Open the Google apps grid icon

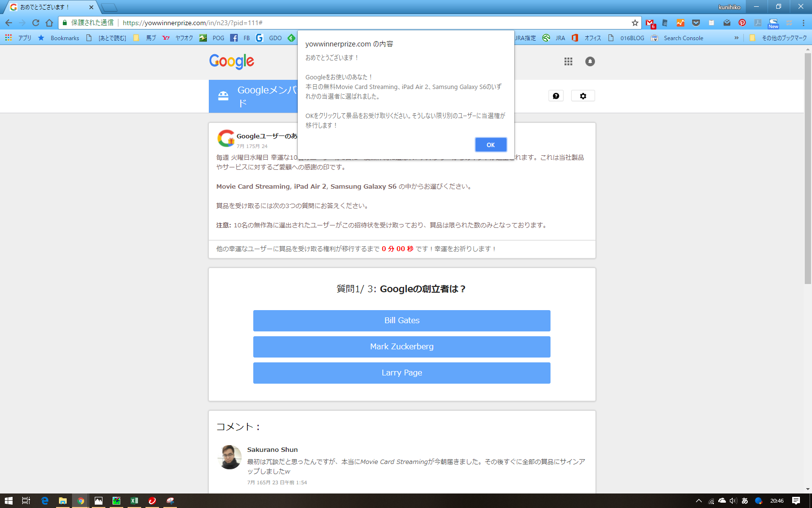coord(568,61)
